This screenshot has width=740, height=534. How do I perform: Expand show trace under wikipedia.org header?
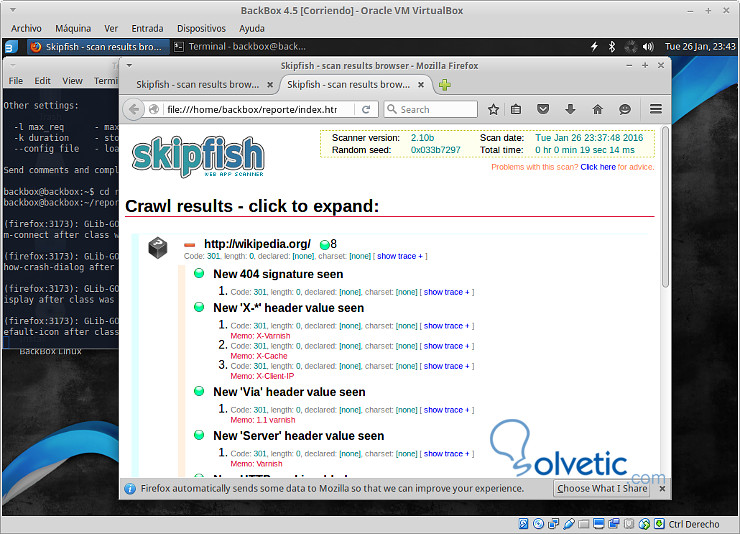click(x=399, y=256)
